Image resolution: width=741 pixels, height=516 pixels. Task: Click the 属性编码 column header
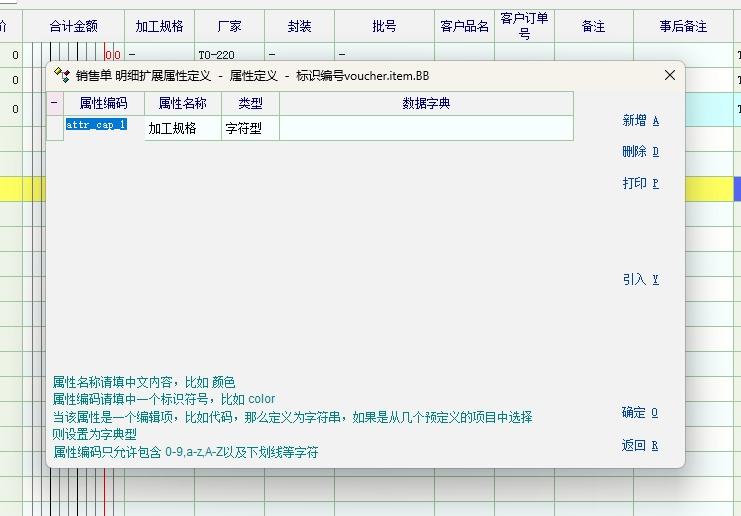click(x=104, y=103)
